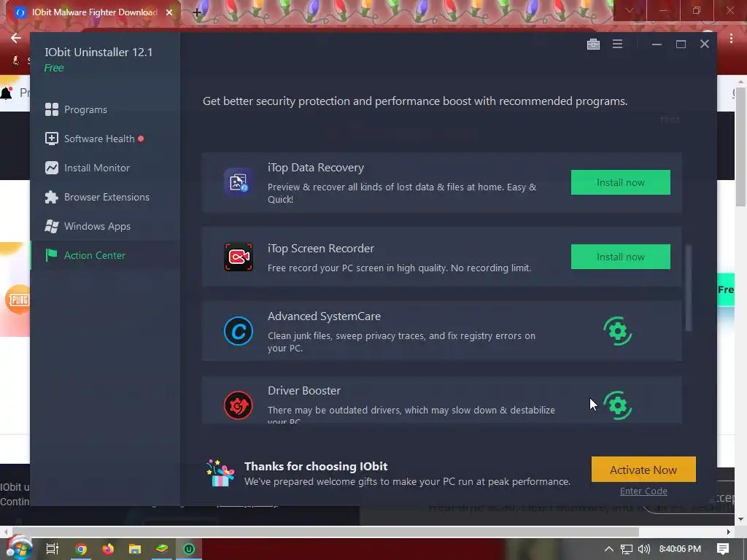Click the Action Center flag icon
Viewport: 747px width, 560px height.
coord(51,255)
